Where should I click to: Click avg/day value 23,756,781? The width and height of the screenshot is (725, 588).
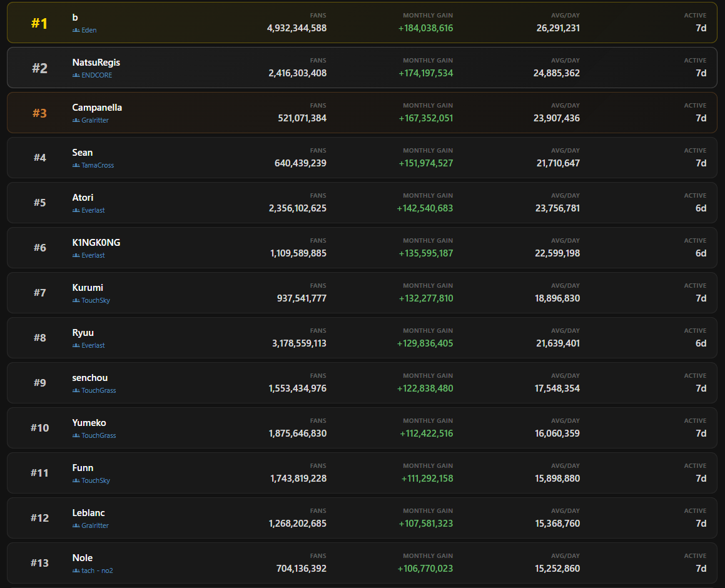point(557,208)
